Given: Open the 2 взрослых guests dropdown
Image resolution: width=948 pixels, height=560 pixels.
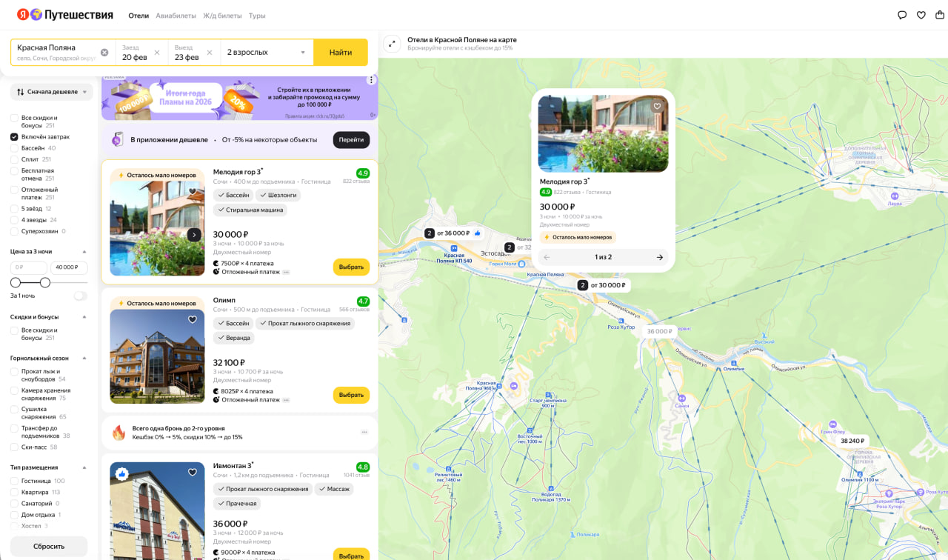Looking at the screenshot, I should [267, 53].
